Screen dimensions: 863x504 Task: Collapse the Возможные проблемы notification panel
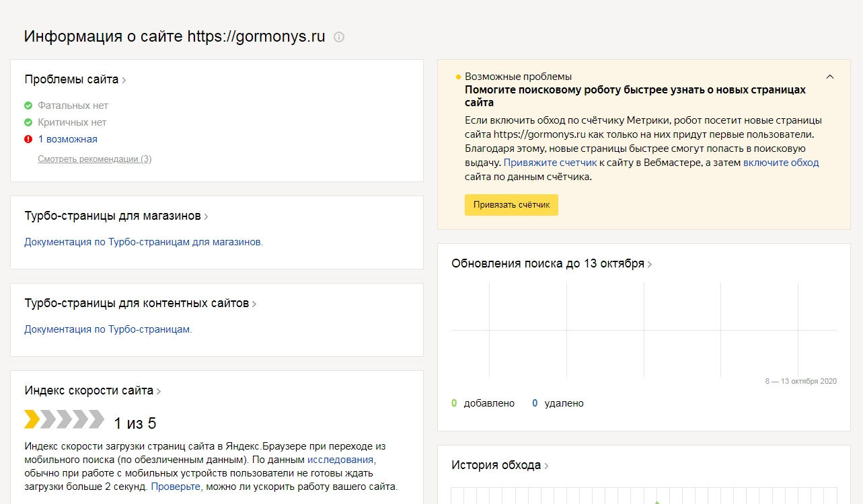point(830,77)
